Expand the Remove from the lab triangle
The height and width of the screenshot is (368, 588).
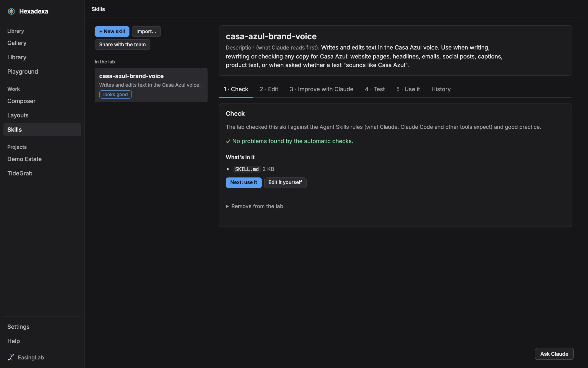coord(227,206)
